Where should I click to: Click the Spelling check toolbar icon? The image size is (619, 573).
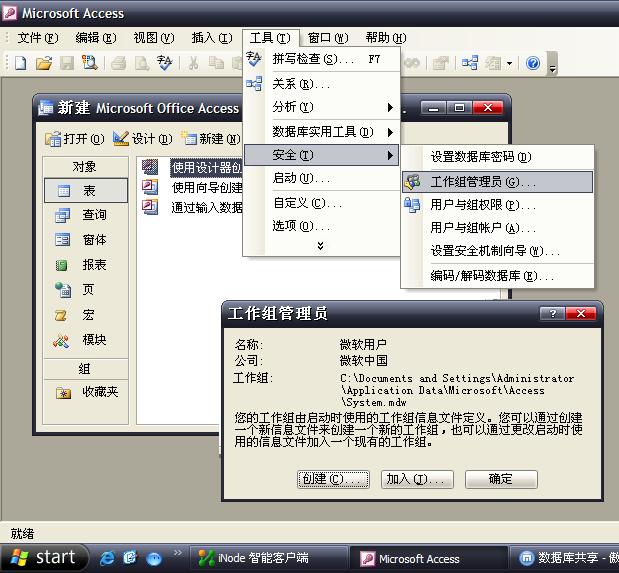click(x=165, y=63)
